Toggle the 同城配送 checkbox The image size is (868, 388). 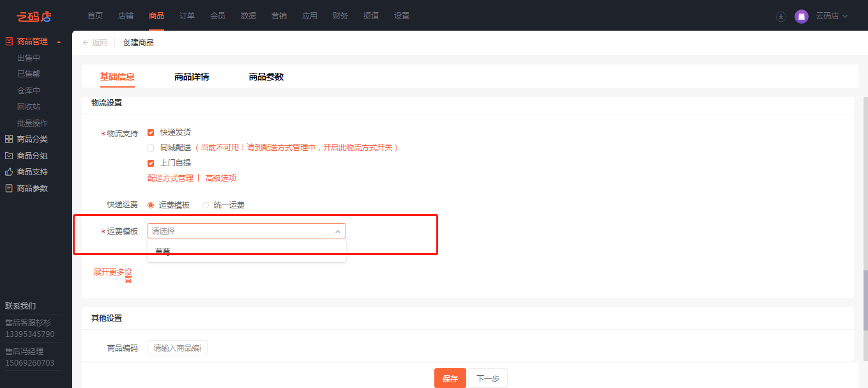pyautogui.click(x=151, y=148)
